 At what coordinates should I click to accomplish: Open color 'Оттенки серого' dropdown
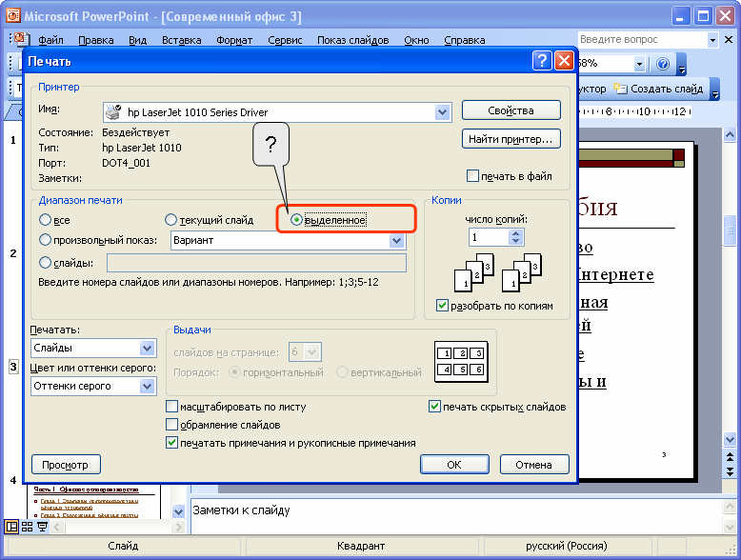[x=148, y=386]
